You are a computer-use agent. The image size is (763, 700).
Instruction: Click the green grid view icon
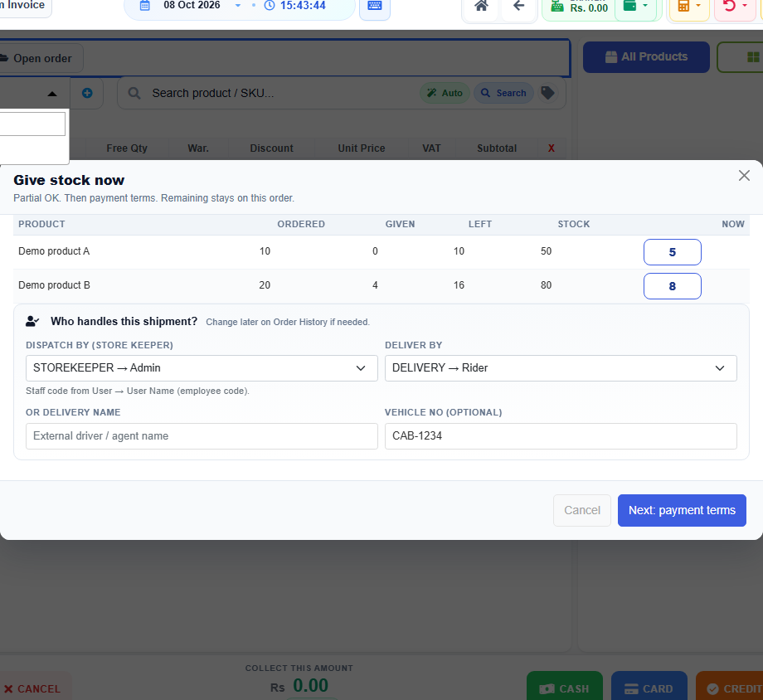pyautogui.click(x=752, y=57)
